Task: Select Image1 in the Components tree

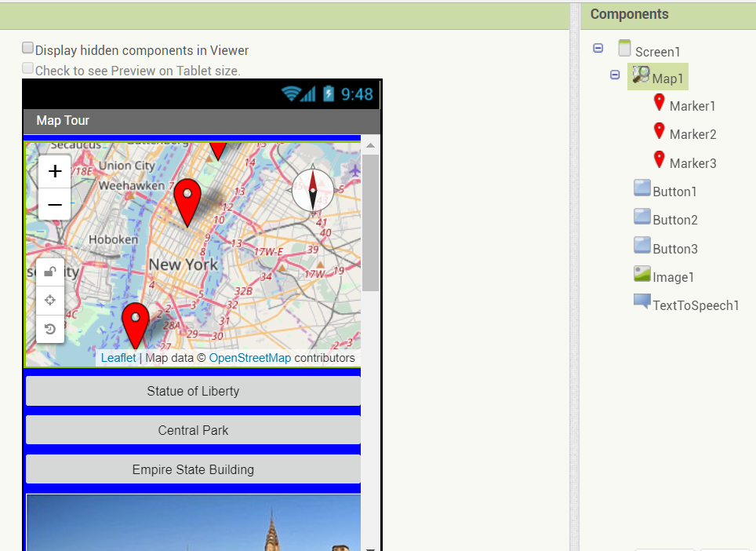Action: click(x=673, y=277)
